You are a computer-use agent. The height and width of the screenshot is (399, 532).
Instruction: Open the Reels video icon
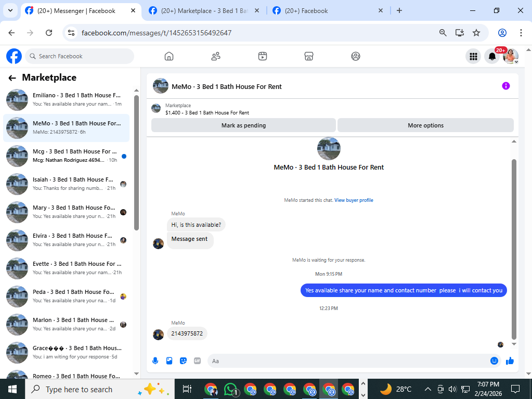pyautogui.click(x=263, y=56)
